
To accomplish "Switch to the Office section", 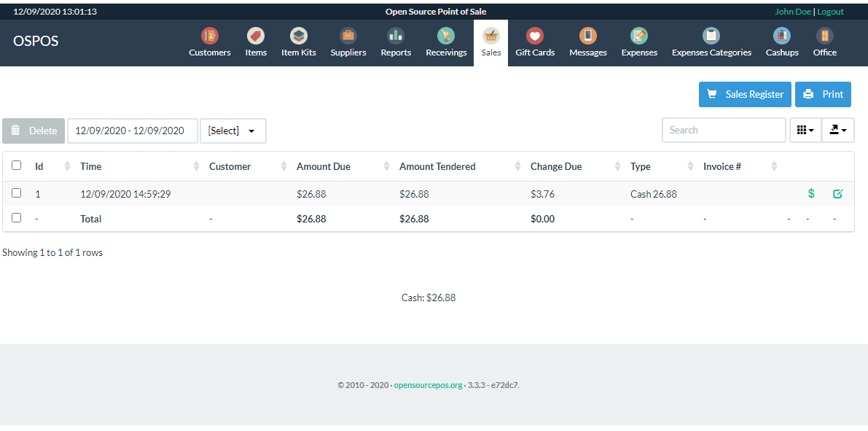I will coord(824,42).
